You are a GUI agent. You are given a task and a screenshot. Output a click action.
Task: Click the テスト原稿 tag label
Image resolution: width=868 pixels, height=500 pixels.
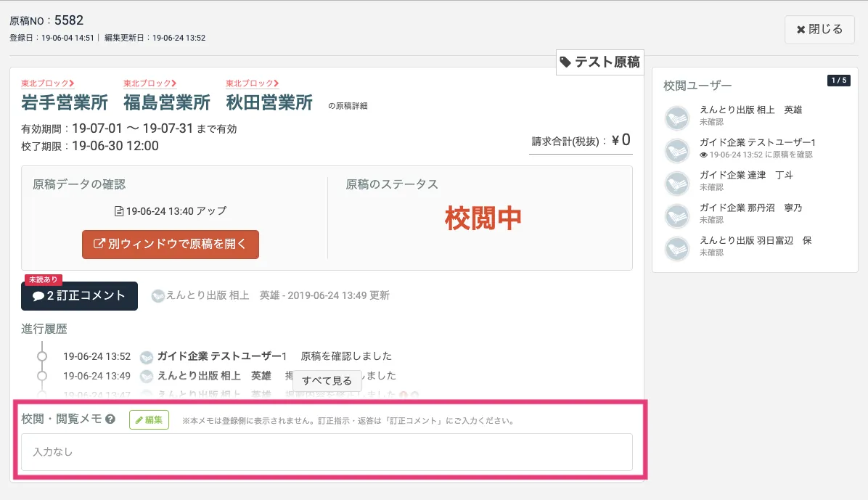pos(600,62)
